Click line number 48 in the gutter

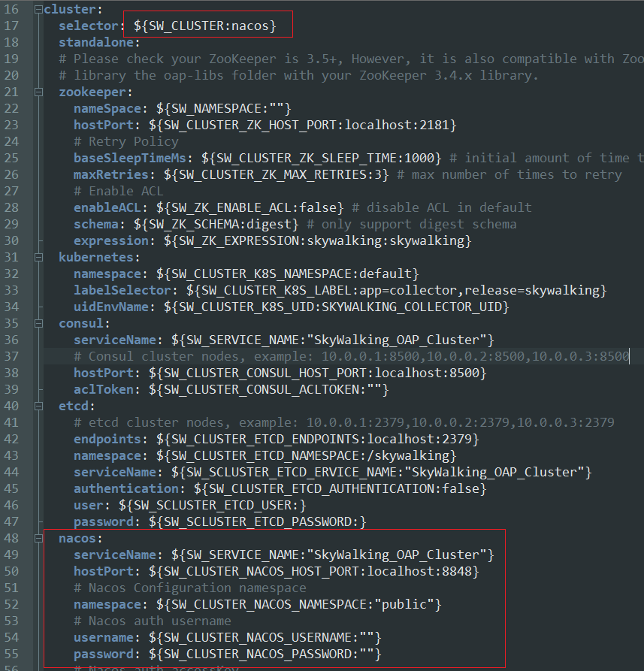tap(11, 538)
